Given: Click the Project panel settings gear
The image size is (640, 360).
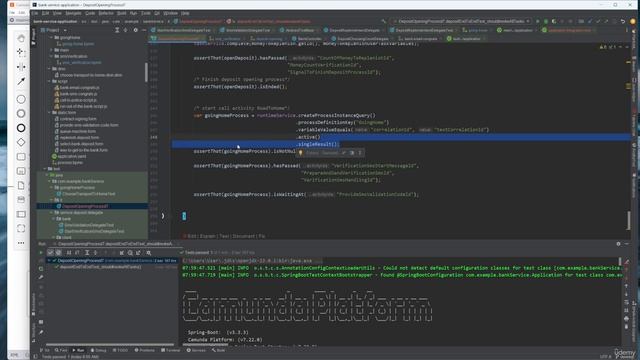Looking at the screenshot, I should 136,30.
